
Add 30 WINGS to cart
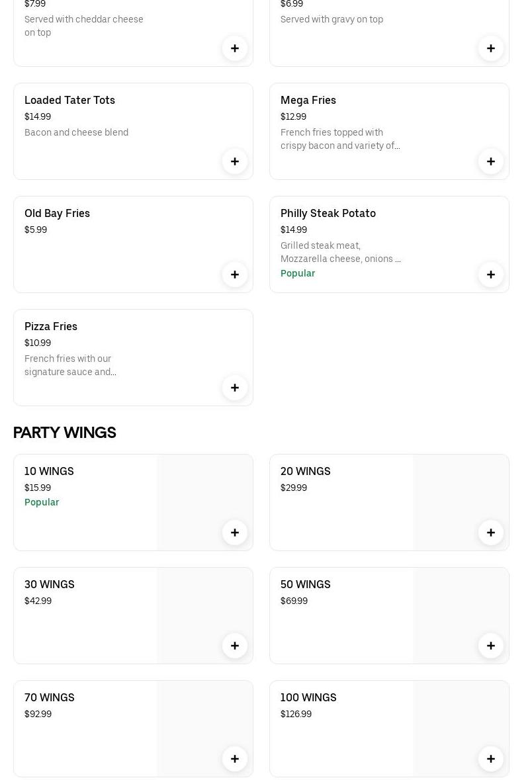(x=234, y=646)
